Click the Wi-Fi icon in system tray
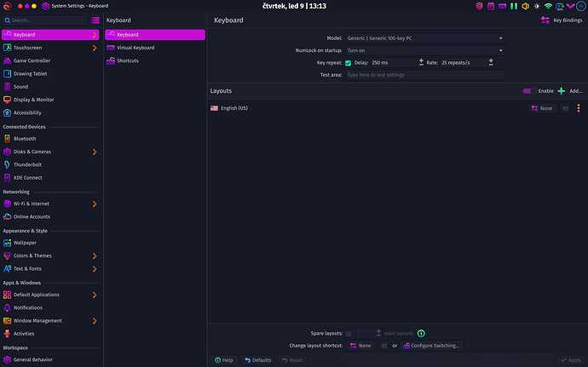Screen dimensions: 588x367 click(x=548, y=6)
